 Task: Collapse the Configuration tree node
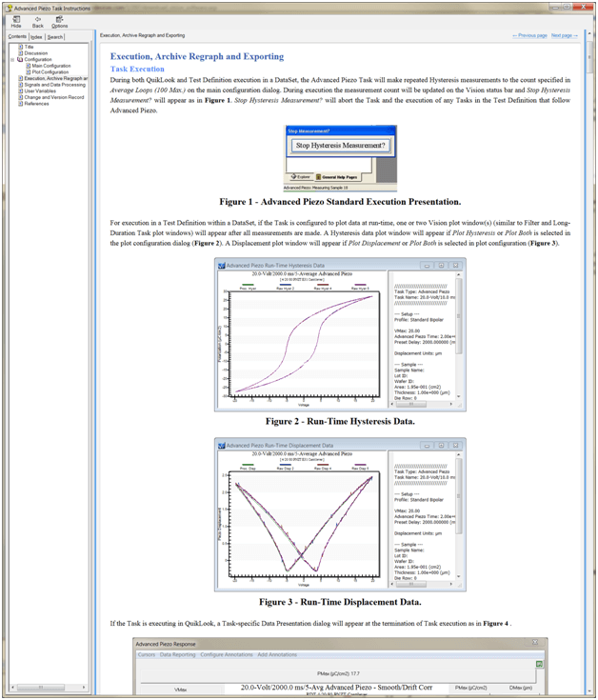tap(12, 59)
